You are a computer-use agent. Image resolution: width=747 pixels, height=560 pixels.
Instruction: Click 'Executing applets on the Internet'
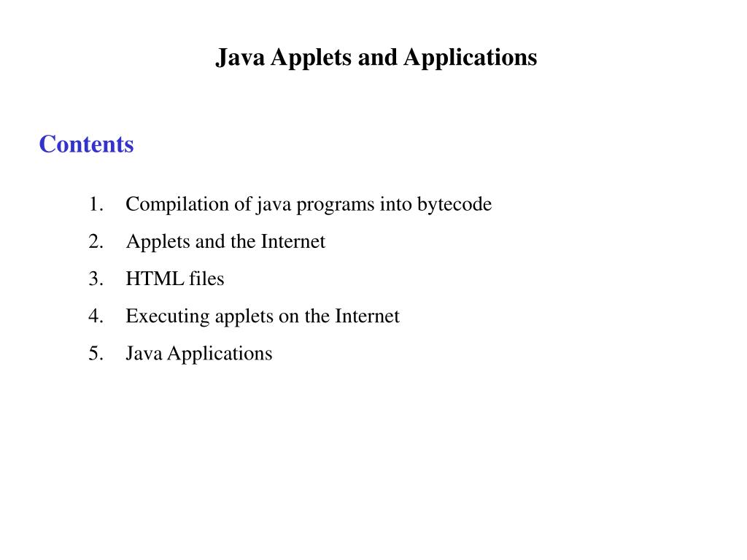point(263,316)
